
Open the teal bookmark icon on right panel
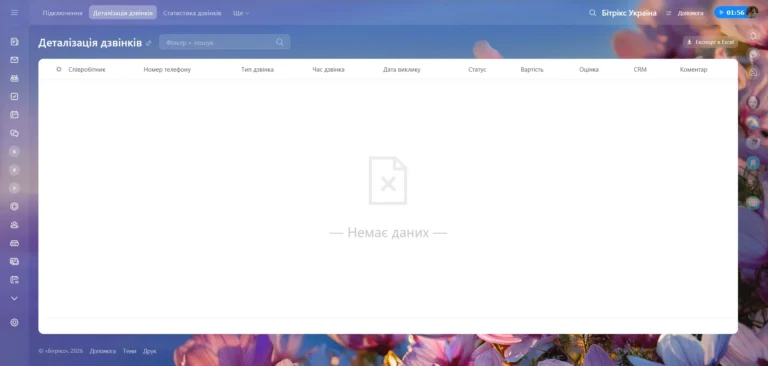(753, 163)
